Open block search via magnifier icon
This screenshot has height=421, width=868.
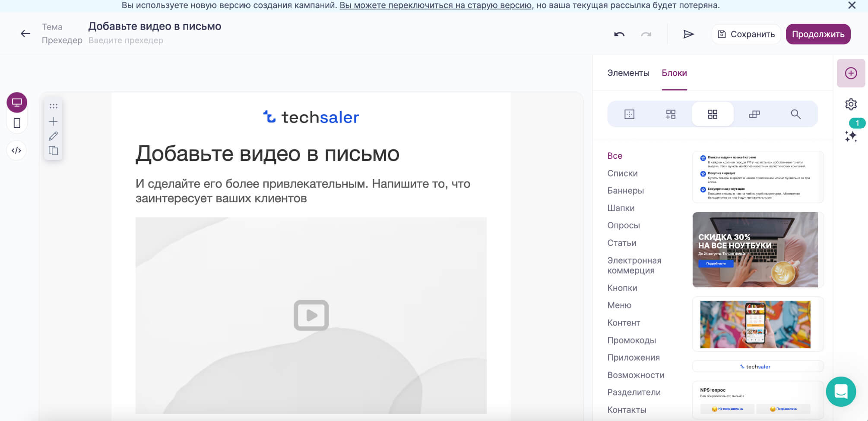(x=796, y=114)
